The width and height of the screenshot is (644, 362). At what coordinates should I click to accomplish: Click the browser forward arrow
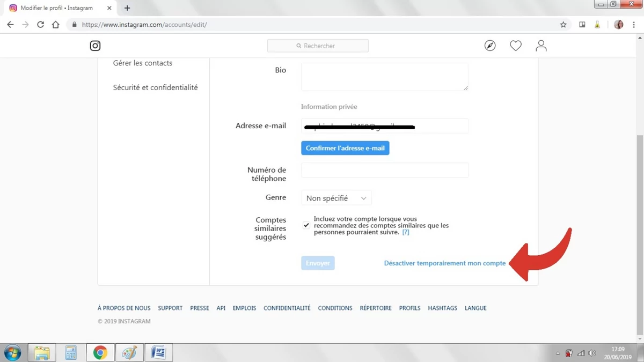point(25,25)
